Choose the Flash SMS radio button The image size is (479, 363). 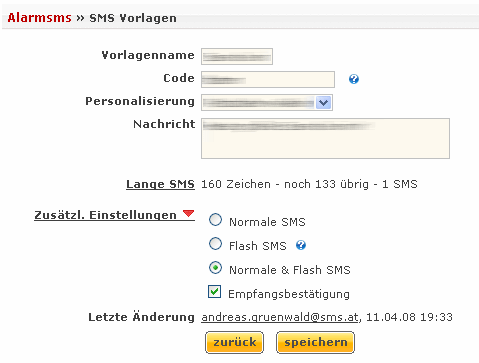coord(215,244)
